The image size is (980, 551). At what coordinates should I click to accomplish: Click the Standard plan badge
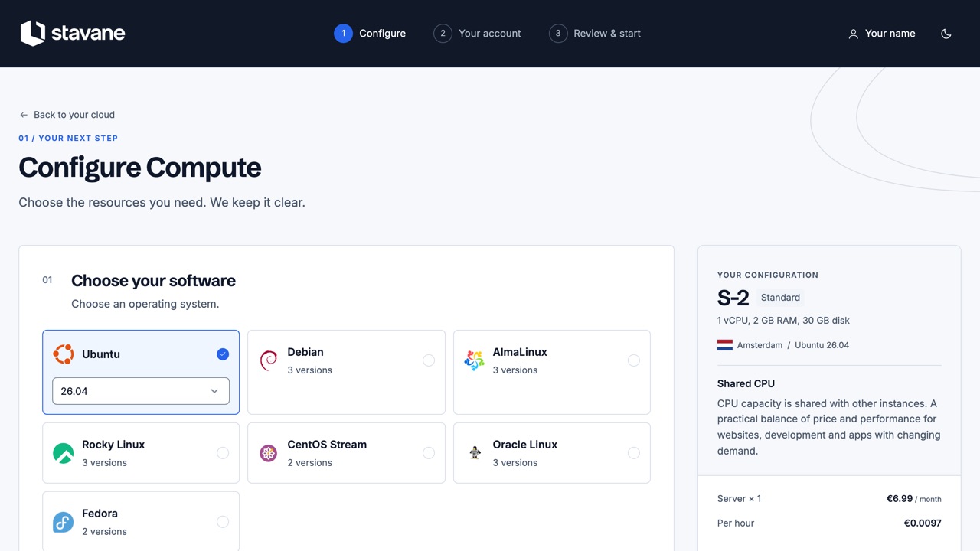[780, 298]
